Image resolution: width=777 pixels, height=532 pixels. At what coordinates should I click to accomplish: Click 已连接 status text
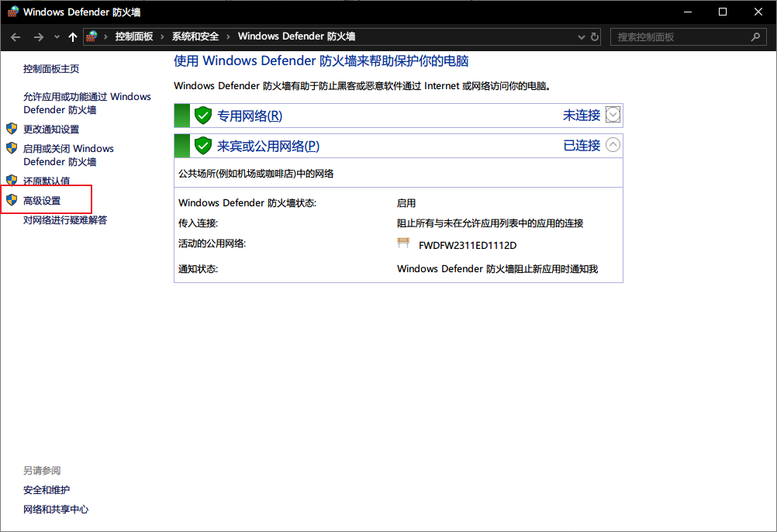pos(582,146)
